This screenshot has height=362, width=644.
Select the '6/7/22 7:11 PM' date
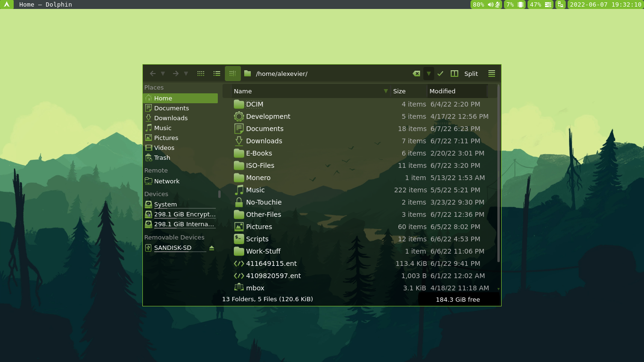[x=455, y=141]
